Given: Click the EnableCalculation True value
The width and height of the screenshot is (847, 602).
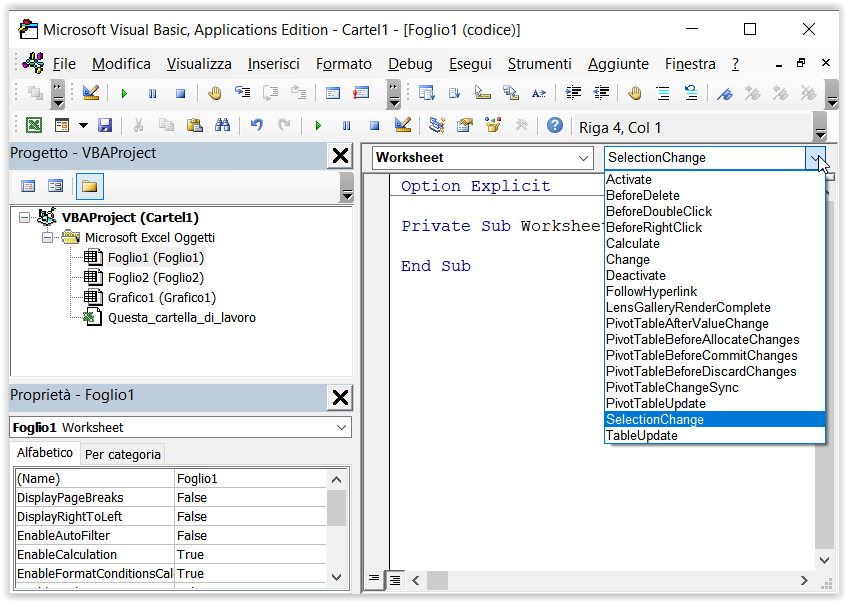Looking at the screenshot, I should tap(250, 554).
